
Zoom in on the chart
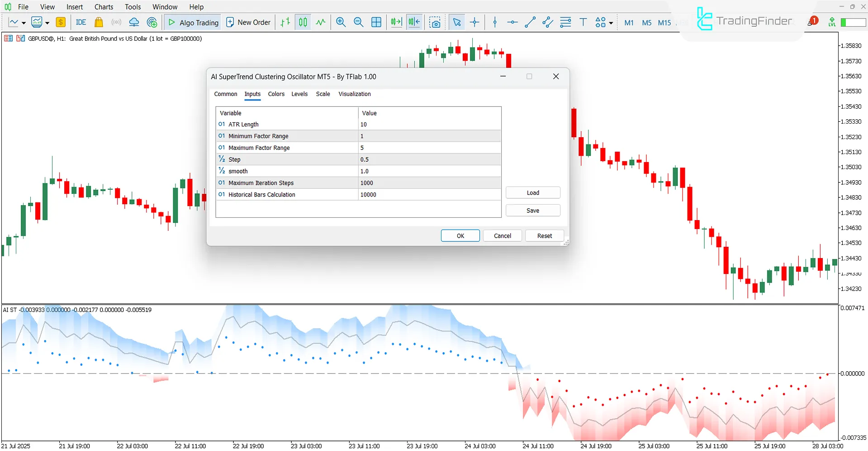(341, 22)
